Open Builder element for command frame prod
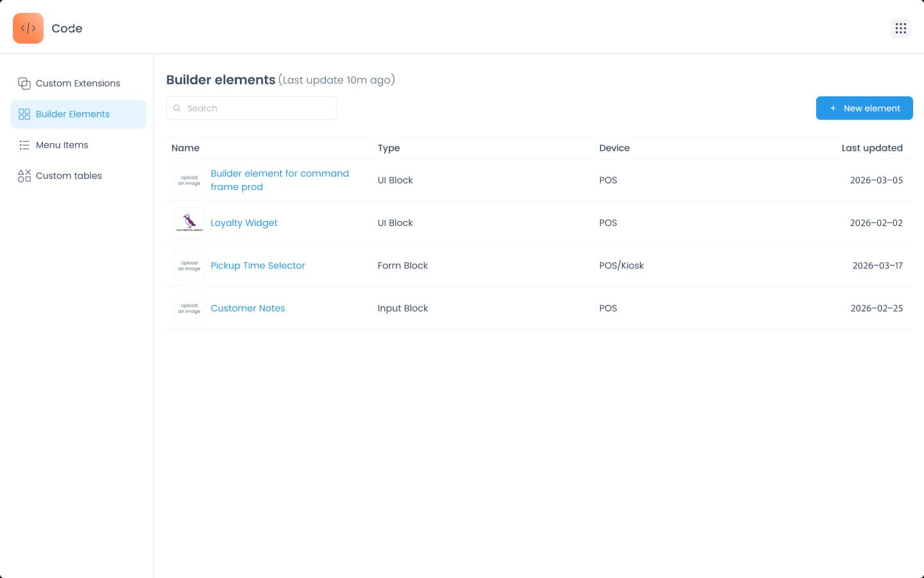The height and width of the screenshot is (578, 924). tap(280, 180)
